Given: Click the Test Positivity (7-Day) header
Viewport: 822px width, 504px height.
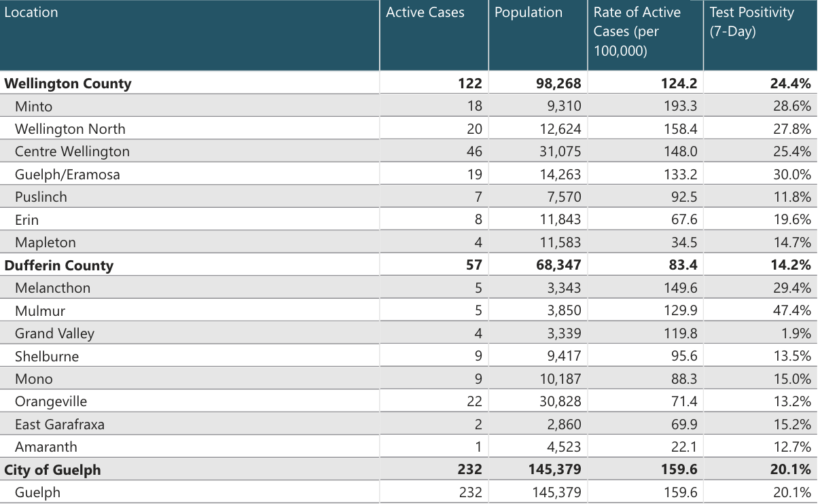Looking at the screenshot, I should tap(751, 22).
